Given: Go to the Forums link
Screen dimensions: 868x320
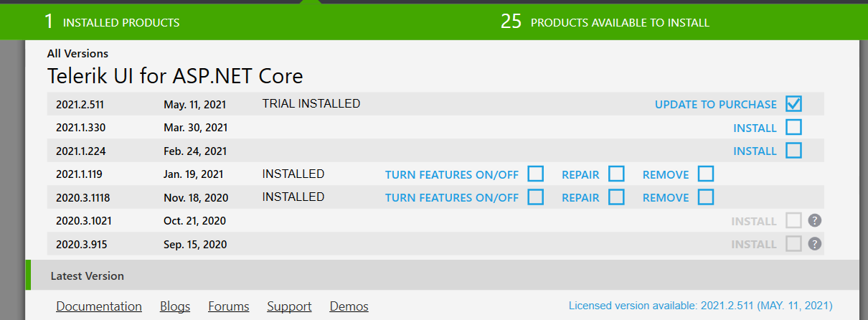Looking at the screenshot, I should 229,306.
